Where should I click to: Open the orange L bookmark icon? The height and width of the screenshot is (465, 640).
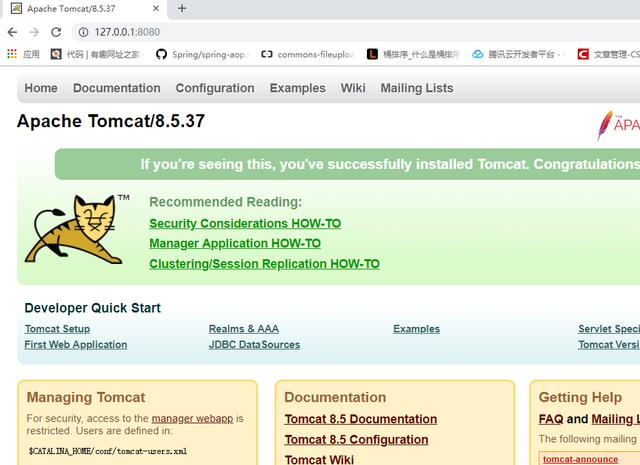[x=372, y=54]
